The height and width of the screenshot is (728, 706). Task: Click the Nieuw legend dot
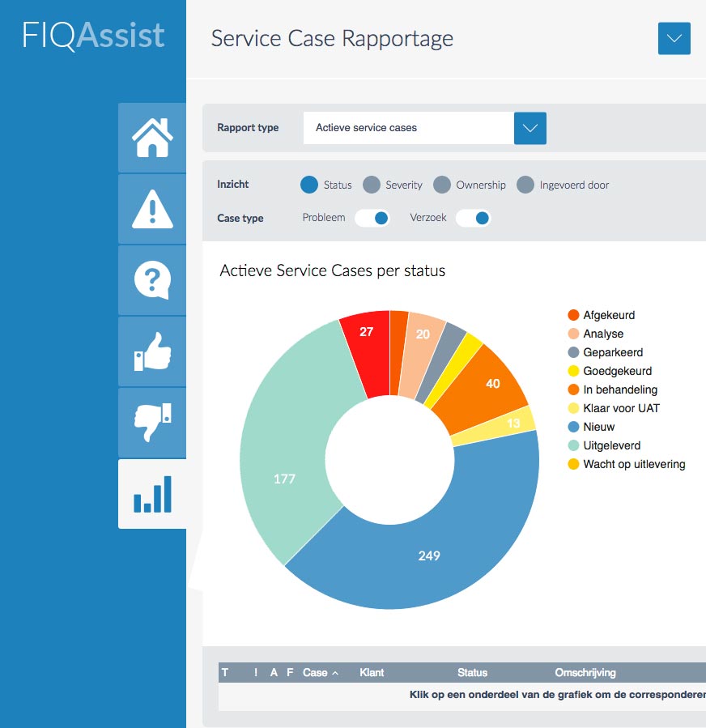pyautogui.click(x=573, y=427)
